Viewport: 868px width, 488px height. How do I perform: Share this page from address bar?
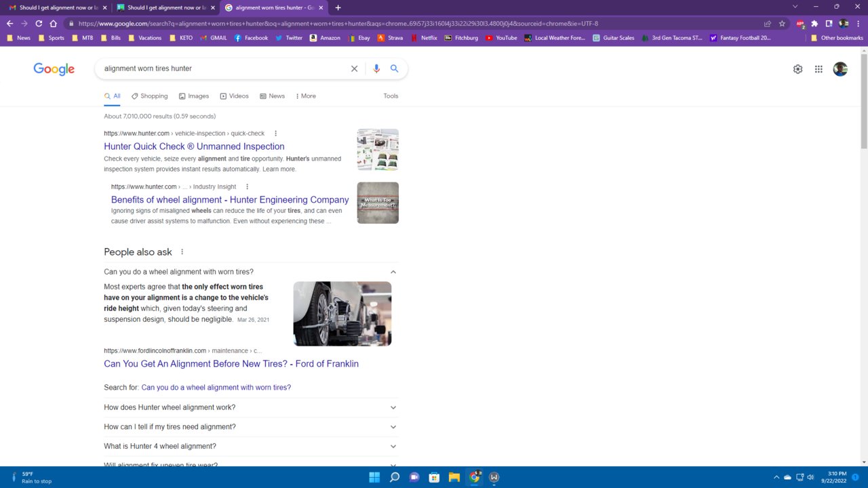(768, 23)
